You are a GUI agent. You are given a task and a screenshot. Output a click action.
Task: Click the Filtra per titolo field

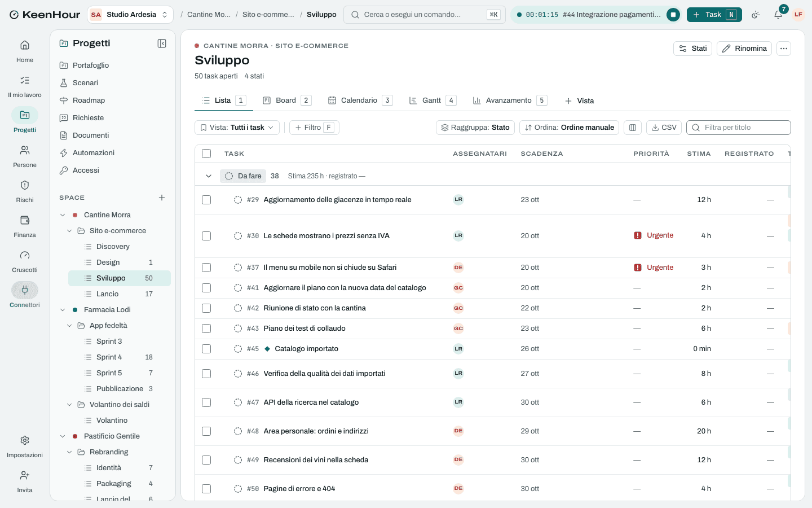739,128
